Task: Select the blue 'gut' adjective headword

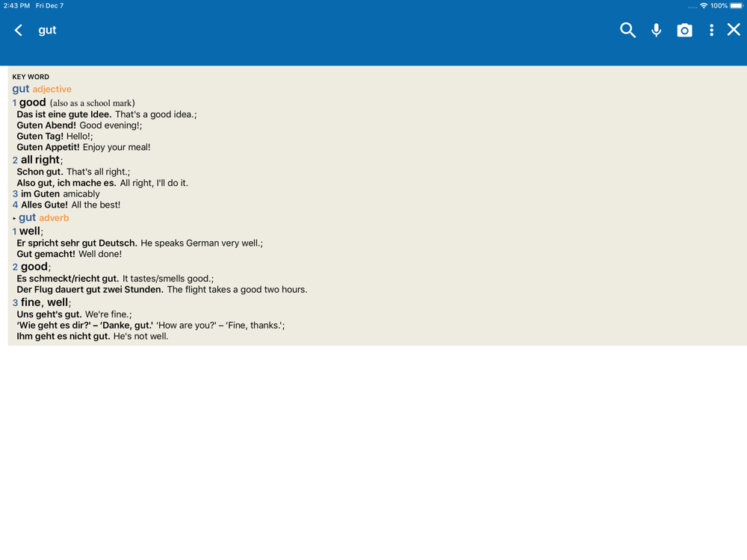Action: click(x=20, y=89)
